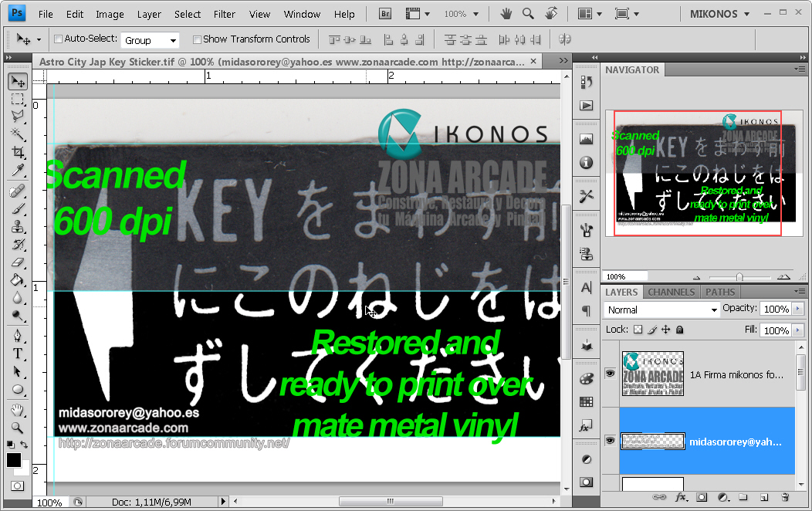The image size is (812, 511).
Task: Select the Hand tool
Action: [x=17, y=410]
